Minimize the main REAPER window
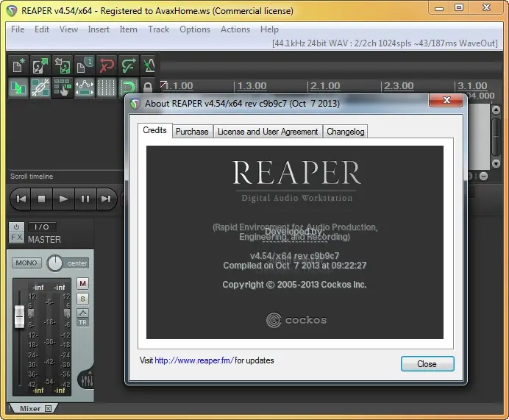The height and width of the screenshot is (420, 509). coord(439,8)
